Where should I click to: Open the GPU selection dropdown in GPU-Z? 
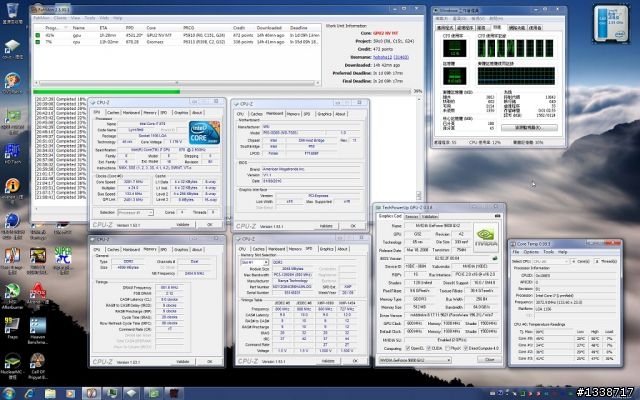[415, 360]
